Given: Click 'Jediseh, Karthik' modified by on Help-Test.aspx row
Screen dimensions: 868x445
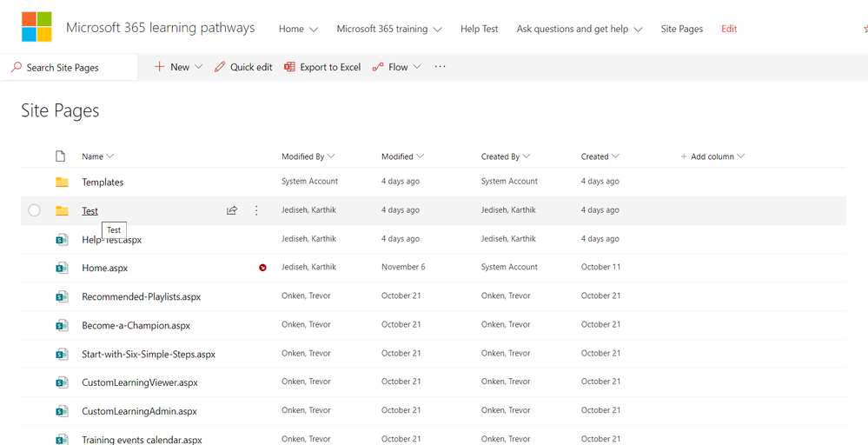Looking at the screenshot, I should [x=309, y=238].
